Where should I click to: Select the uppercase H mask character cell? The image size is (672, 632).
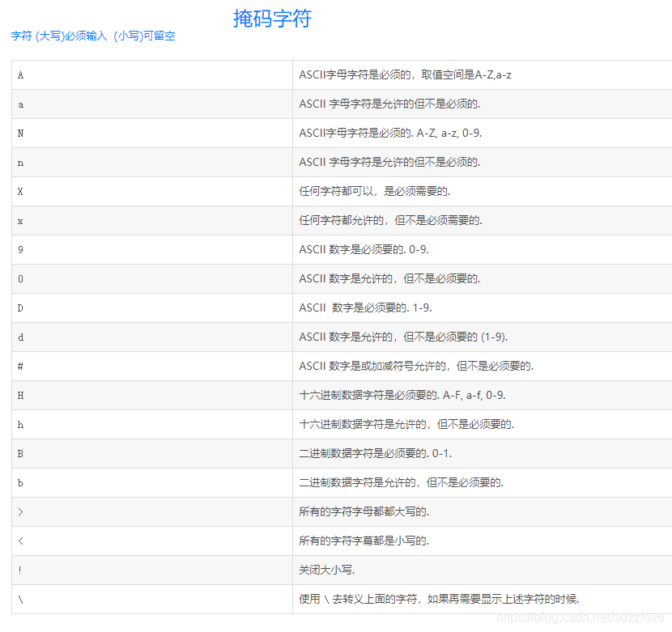152,396
